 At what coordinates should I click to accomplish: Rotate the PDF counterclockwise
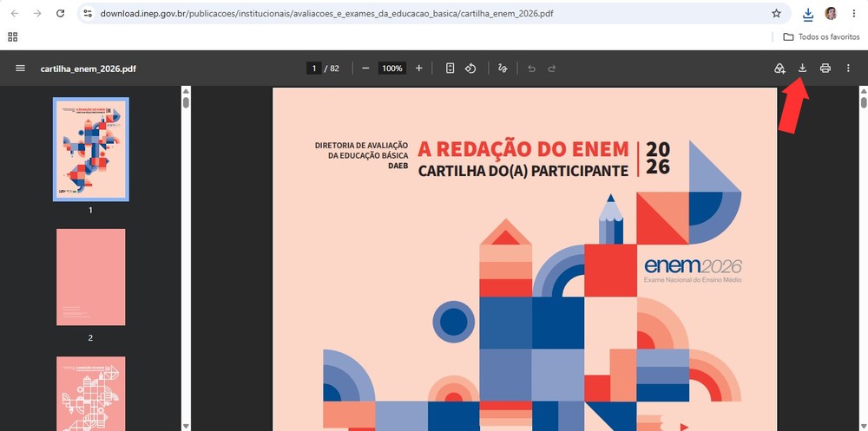(x=470, y=68)
